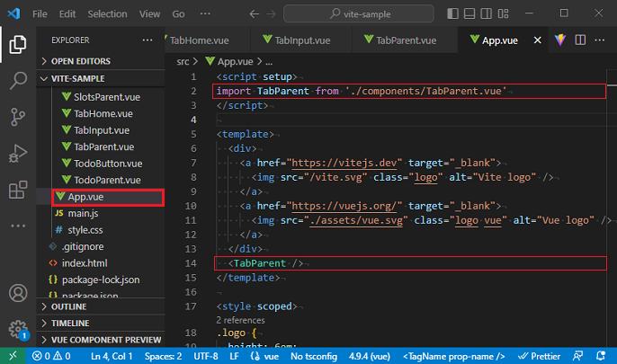Click the 2 references code lens
The height and width of the screenshot is (364, 617).
[x=240, y=320]
